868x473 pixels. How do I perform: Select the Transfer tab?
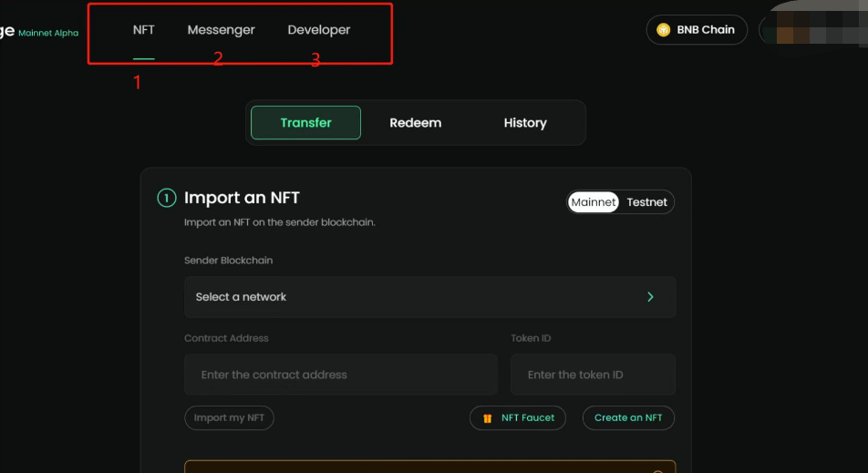click(306, 123)
